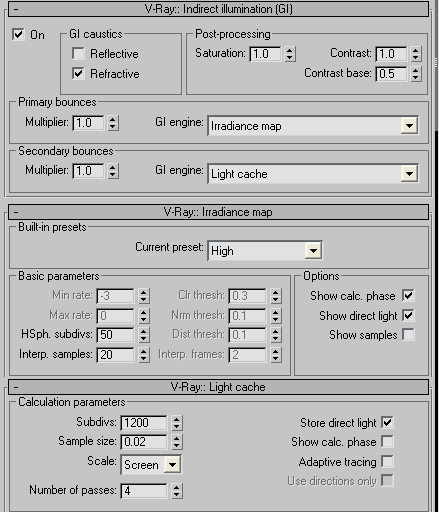Click the HSph. subdivs field
439x512 pixels.
coord(115,334)
